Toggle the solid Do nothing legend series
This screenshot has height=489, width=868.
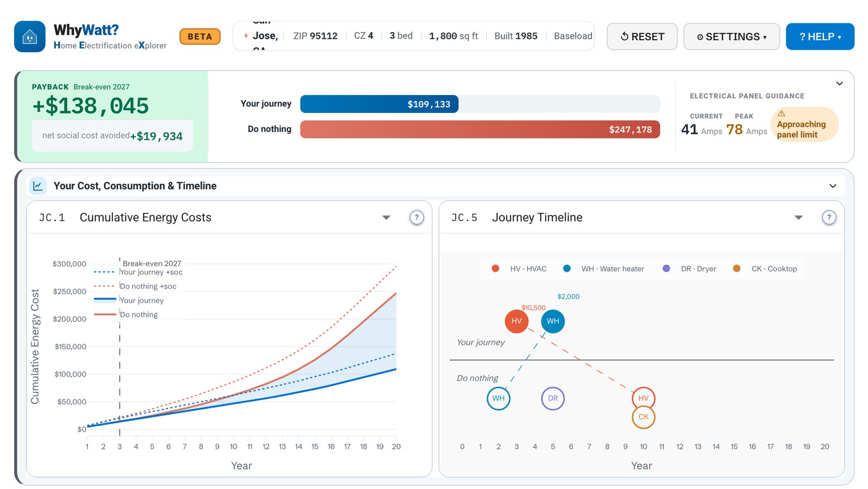coord(126,315)
